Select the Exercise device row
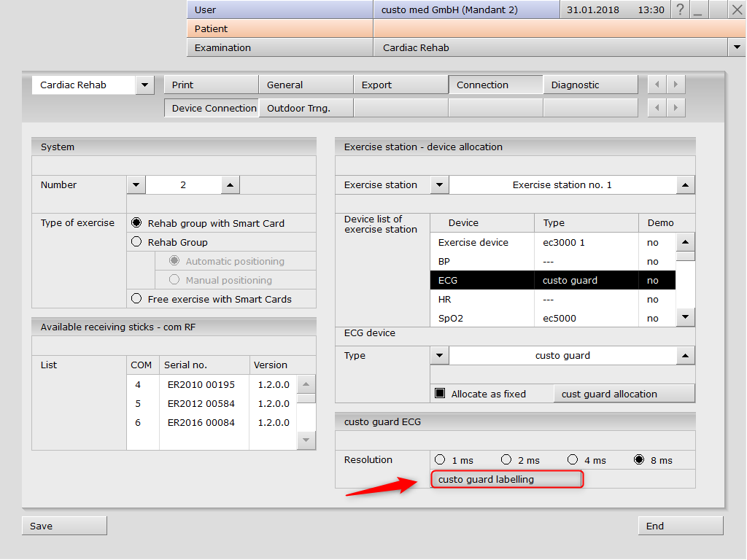The height and width of the screenshot is (560, 747). click(553, 242)
